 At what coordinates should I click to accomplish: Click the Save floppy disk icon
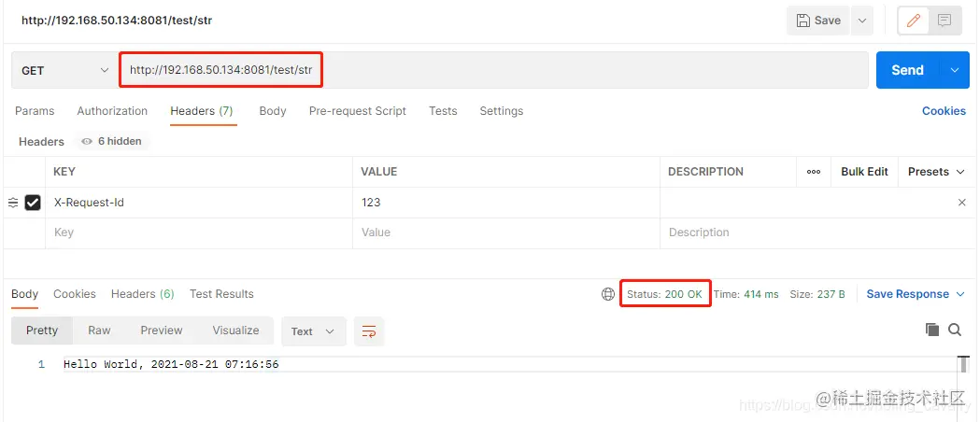(x=803, y=21)
